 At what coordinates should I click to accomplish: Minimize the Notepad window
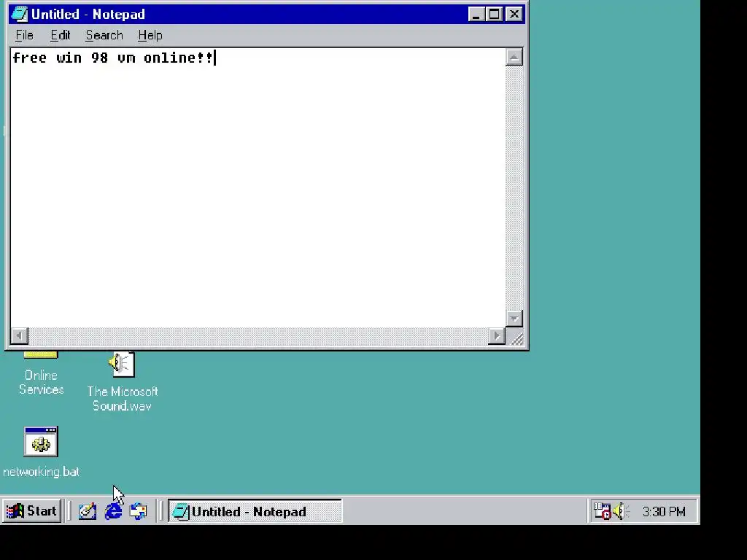click(476, 15)
